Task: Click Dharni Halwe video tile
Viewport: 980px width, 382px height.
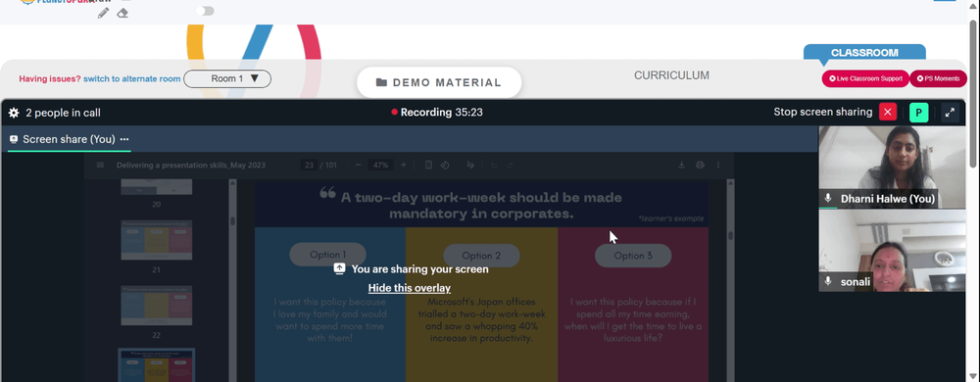Action: [891, 167]
